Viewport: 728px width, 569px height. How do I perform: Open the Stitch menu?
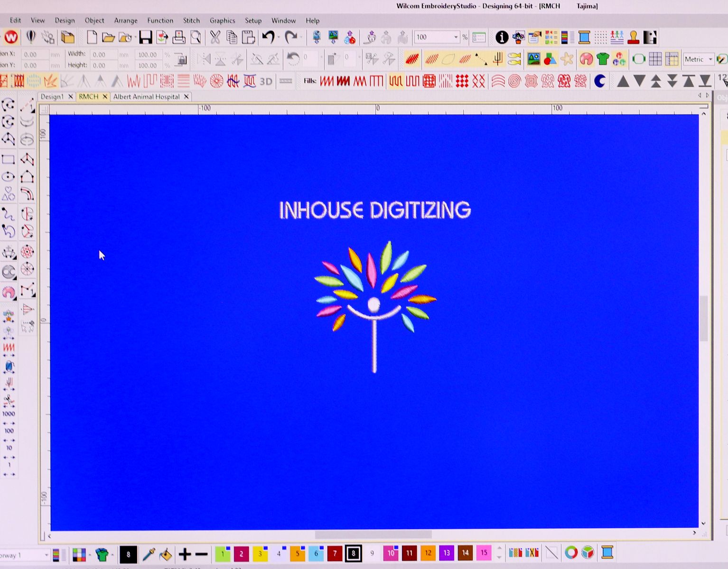click(191, 20)
